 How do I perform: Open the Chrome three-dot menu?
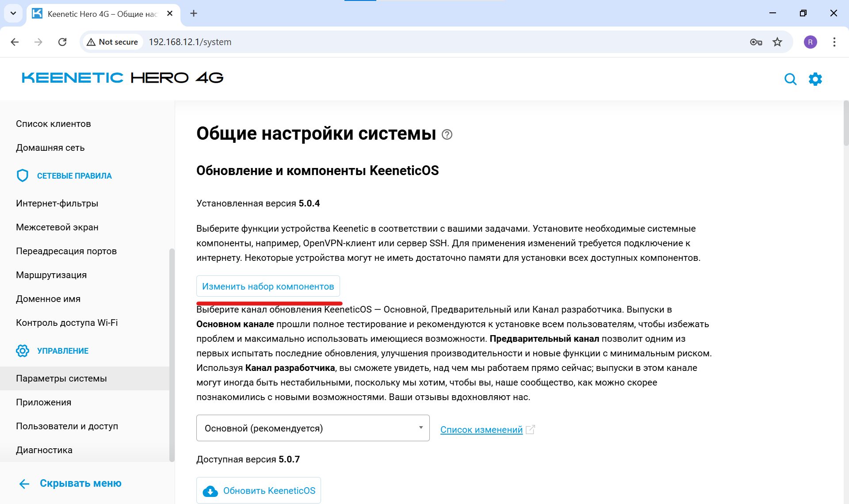click(x=834, y=42)
